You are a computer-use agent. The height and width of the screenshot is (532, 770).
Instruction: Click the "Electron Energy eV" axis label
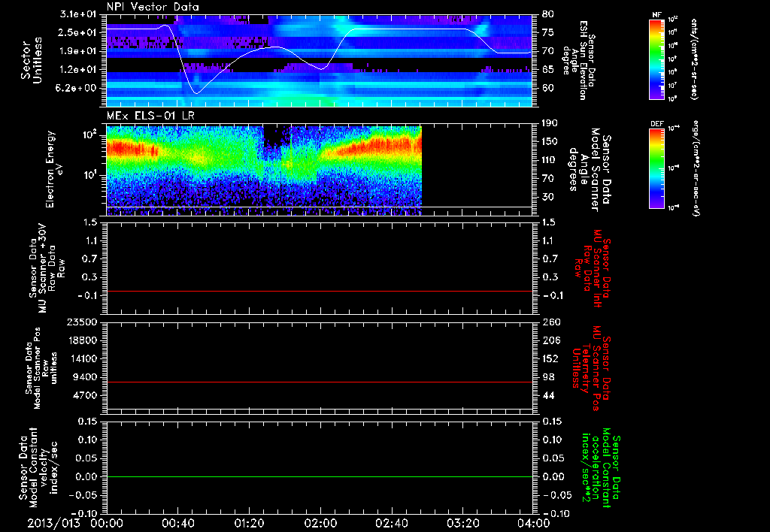click(x=54, y=170)
